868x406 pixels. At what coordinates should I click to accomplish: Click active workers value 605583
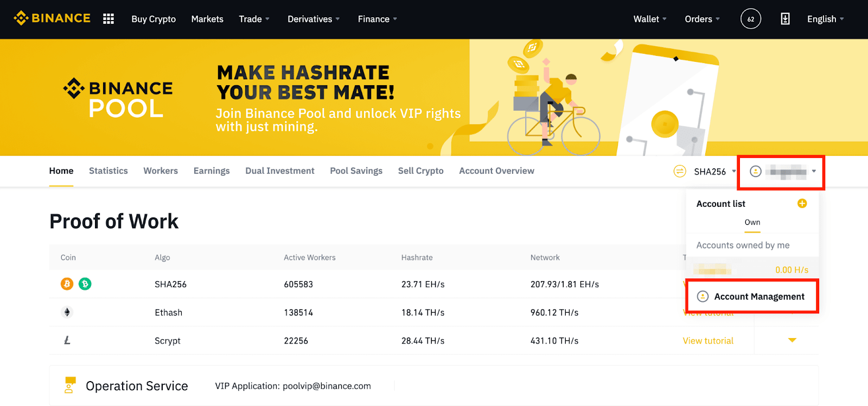[x=298, y=284]
